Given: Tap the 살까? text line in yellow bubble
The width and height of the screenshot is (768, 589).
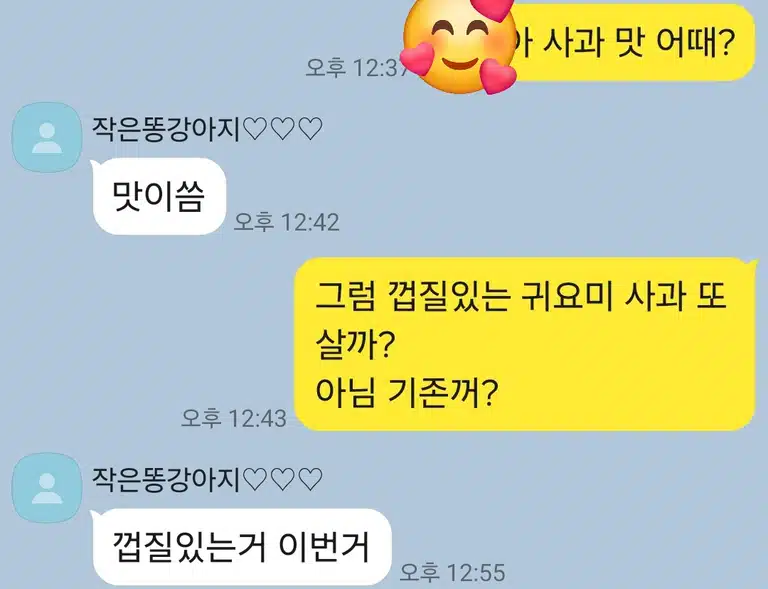Looking at the screenshot, I should 355,345.
